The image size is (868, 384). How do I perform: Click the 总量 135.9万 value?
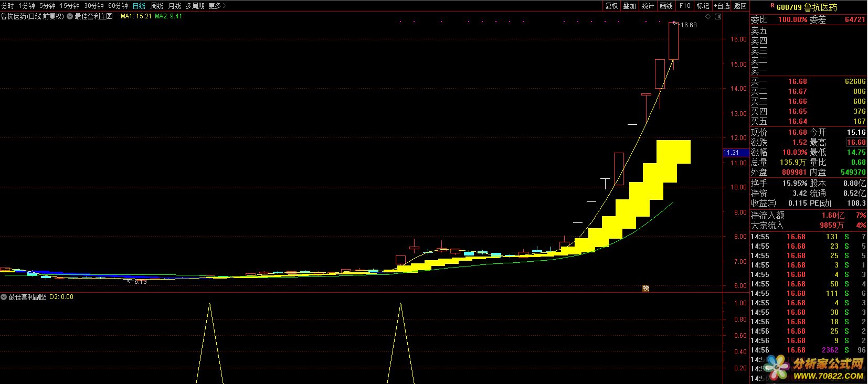[793, 162]
